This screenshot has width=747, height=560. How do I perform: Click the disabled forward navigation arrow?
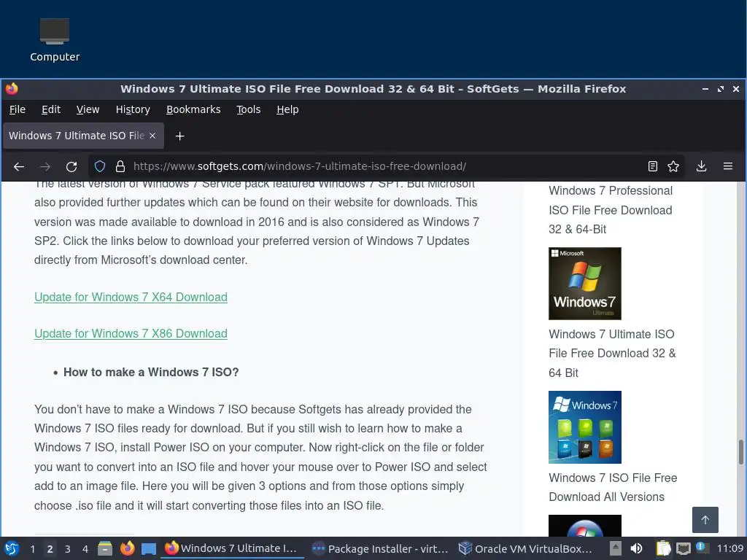[45, 167]
